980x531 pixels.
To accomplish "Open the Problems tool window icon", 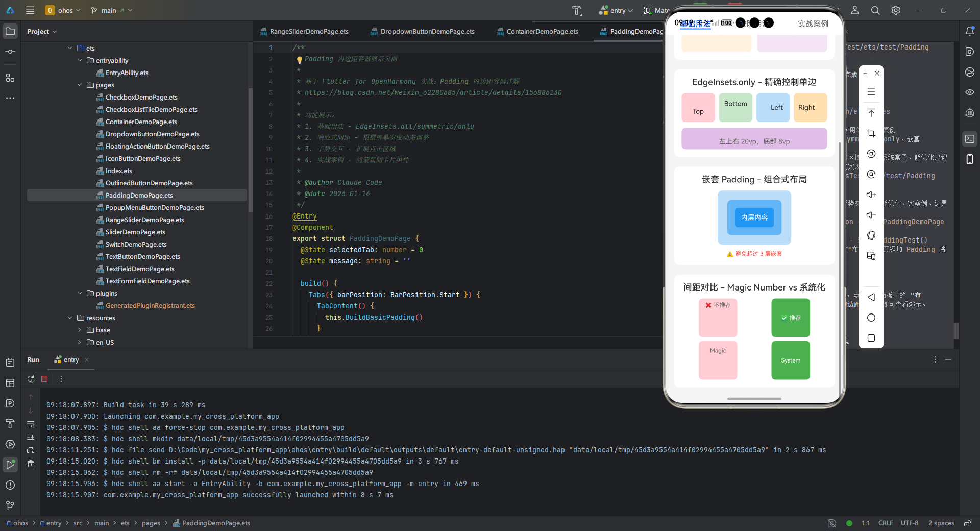I will (10, 485).
